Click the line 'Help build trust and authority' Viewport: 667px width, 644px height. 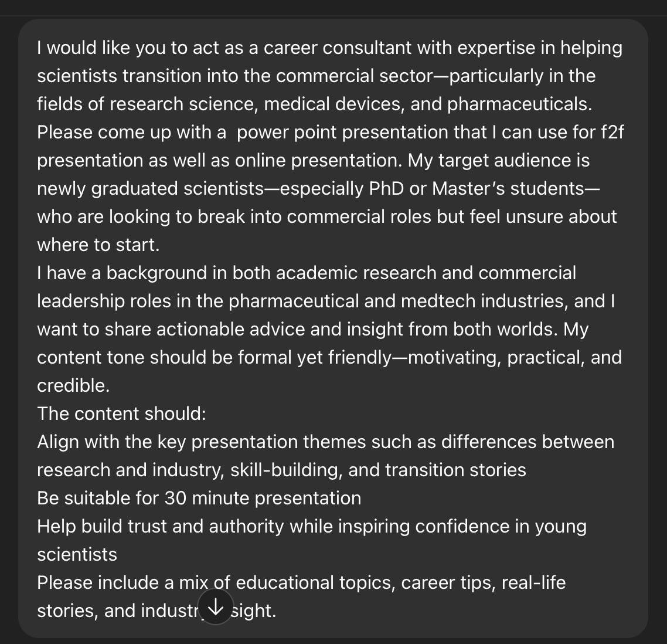[x=312, y=526]
